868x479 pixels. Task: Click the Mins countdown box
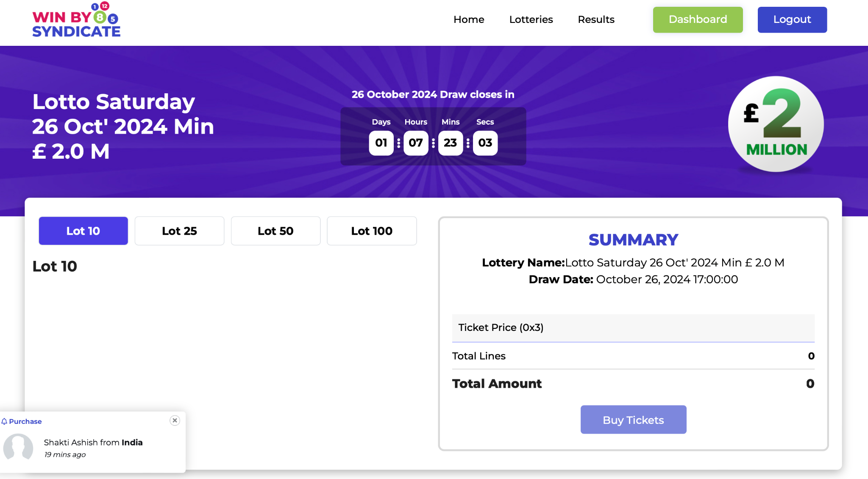pyautogui.click(x=450, y=143)
